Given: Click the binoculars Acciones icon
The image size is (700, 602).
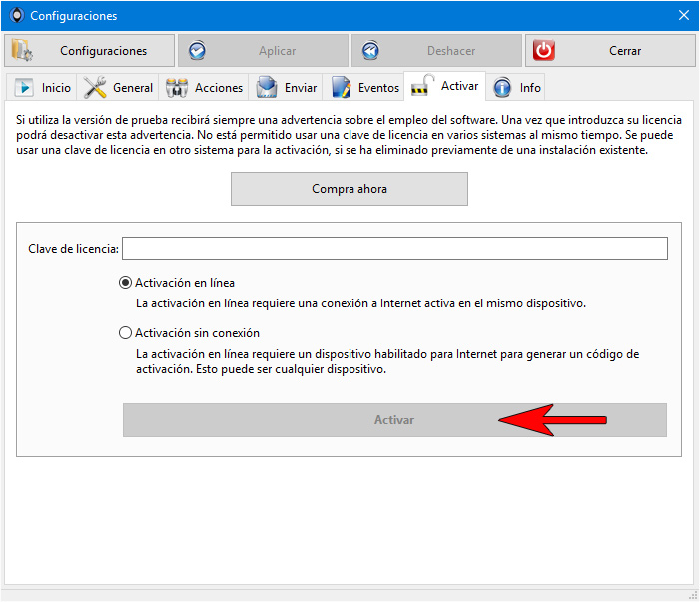Looking at the screenshot, I should point(177,88).
